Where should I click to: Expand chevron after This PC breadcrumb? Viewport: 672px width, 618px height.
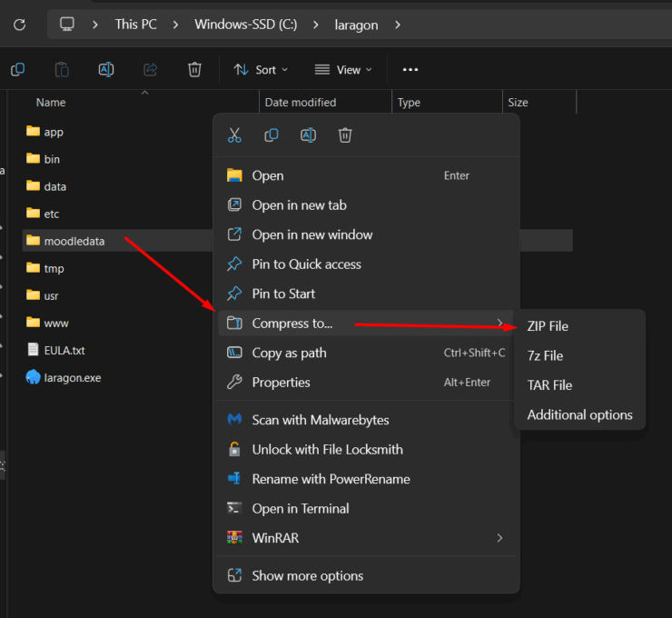[175, 25]
